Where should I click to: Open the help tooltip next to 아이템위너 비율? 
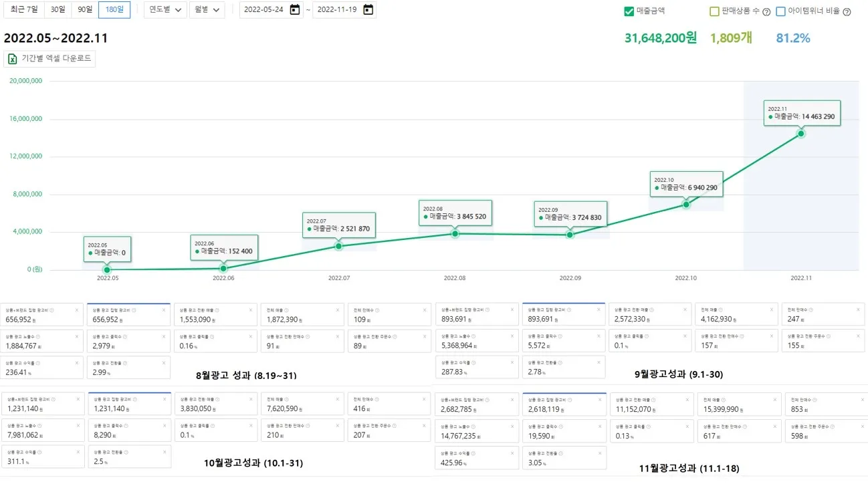pyautogui.click(x=847, y=12)
